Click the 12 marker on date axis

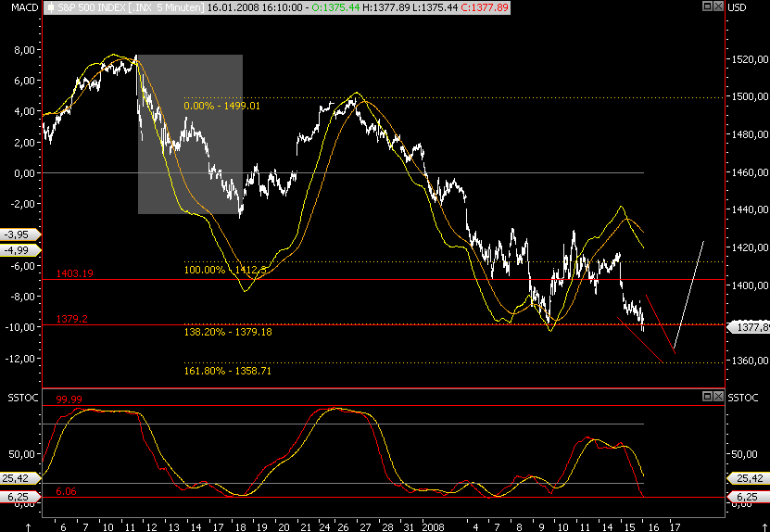[152, 527]
